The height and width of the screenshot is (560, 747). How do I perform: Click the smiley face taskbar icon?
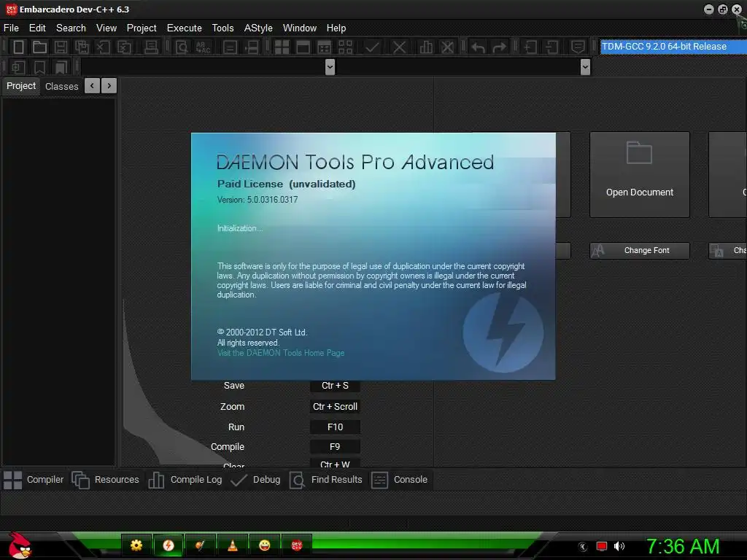click(264, 545)
